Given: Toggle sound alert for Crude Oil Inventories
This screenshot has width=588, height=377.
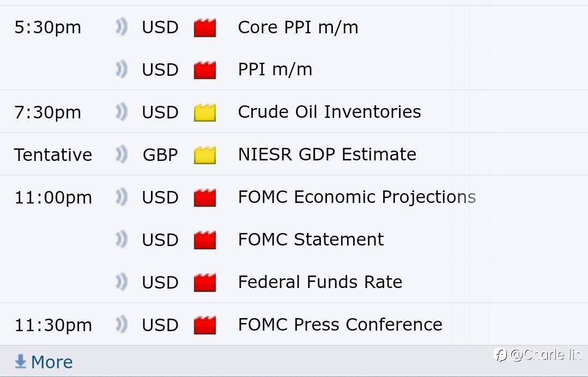Looking at the screenshot, I should point(121,112).
